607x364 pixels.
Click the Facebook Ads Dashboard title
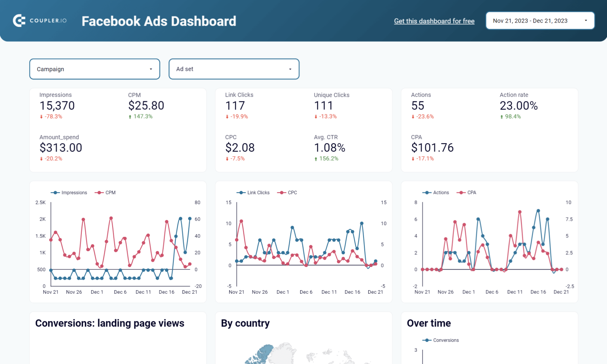158,21
